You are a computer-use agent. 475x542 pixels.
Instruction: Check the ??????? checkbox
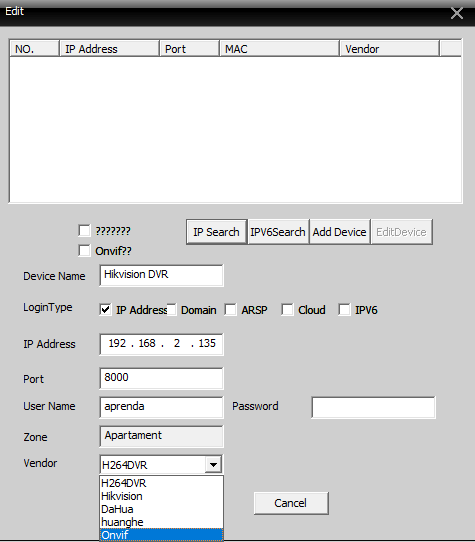click(x=84, y=231)
